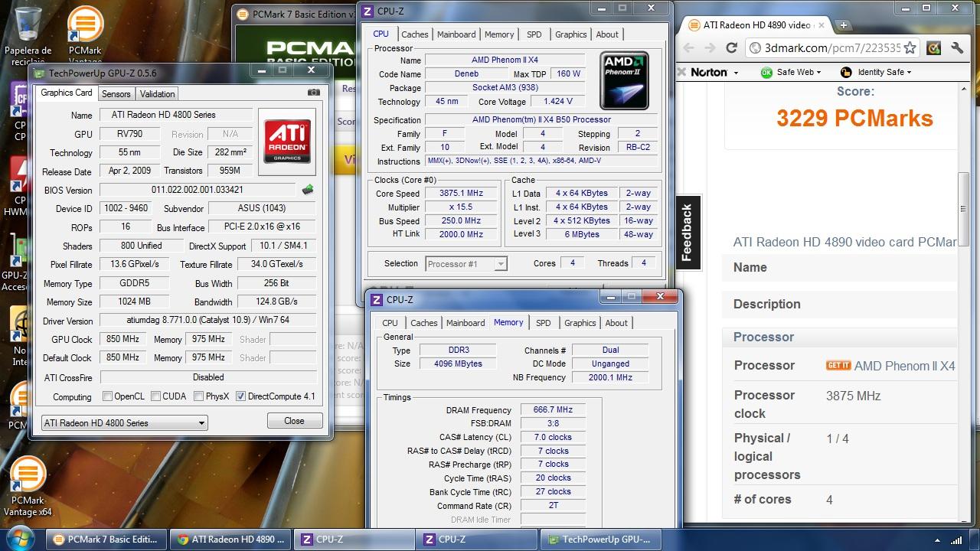Click the CPU-Z Memory window title icon
The image size is (980, 551).
377,299
